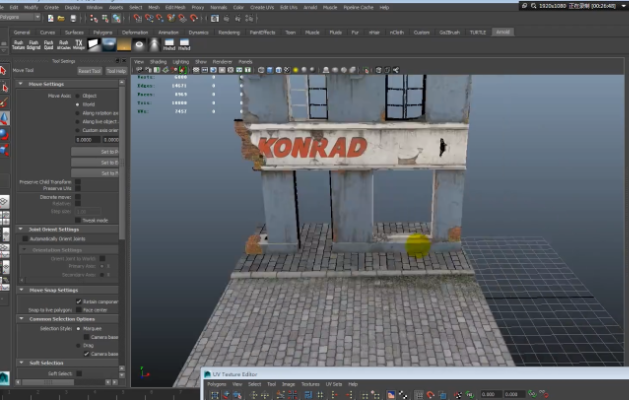
Task: Click the render current frame icon
Action: (215, 18)
